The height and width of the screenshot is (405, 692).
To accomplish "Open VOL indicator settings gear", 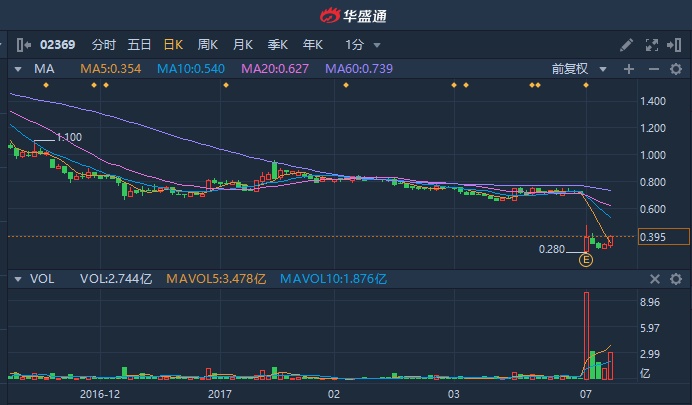I will [x=676, y=279].
